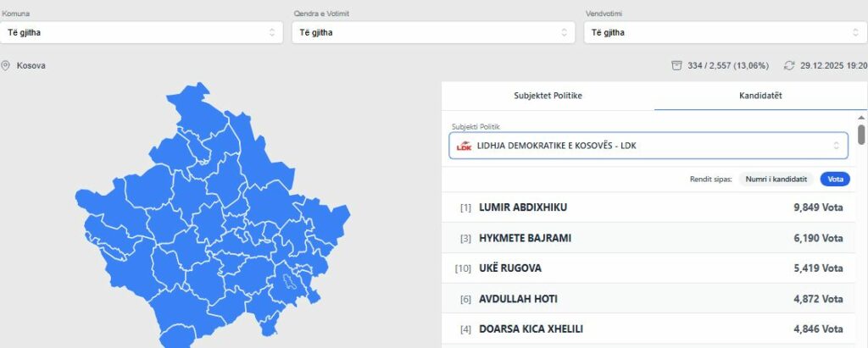Open the Komuna dropdown
The width and height of the screenshot is (868, 348).
coord(141,32)
